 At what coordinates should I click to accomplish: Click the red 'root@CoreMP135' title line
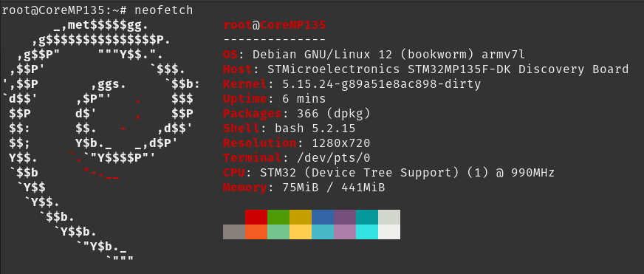(274, 25)
